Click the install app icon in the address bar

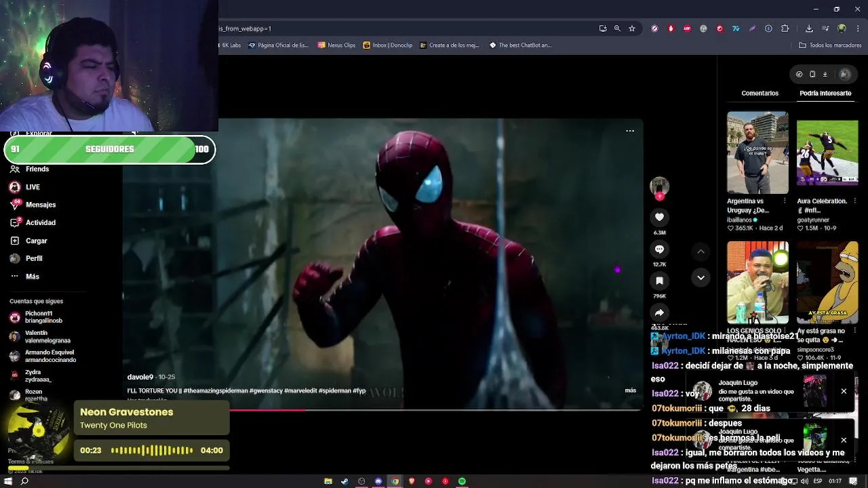[603, 28]
